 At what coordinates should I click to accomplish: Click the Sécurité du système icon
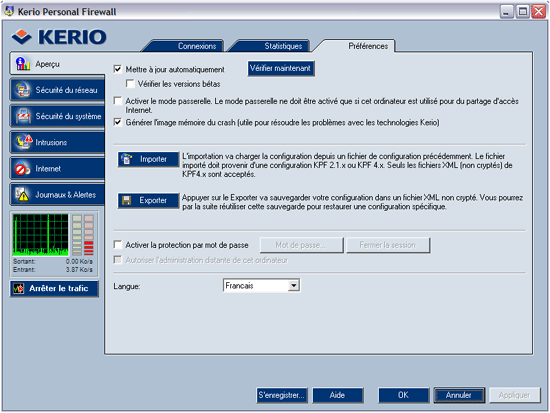pos(23,116)
